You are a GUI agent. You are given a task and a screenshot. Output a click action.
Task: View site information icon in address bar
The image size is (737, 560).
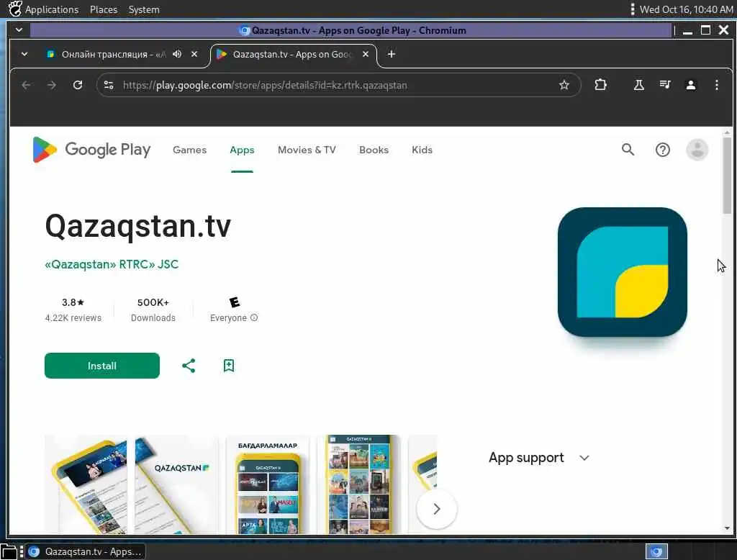tap(109, 85)
